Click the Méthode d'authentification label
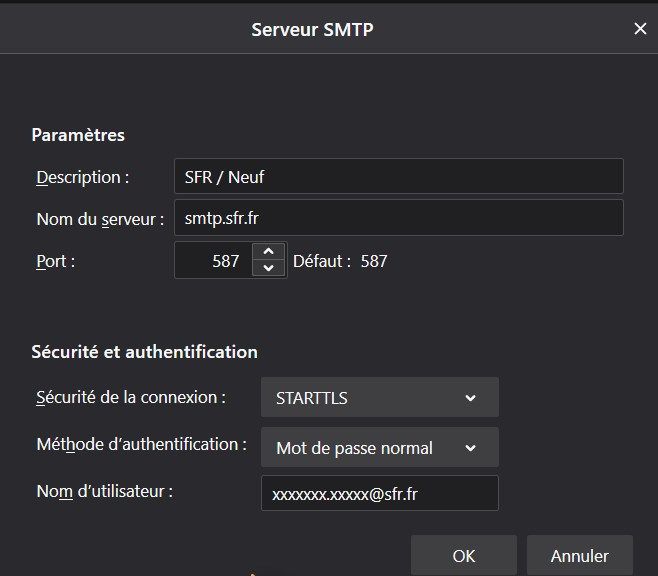658x576 pixels. pyautogui.click(x=141, y=444)
